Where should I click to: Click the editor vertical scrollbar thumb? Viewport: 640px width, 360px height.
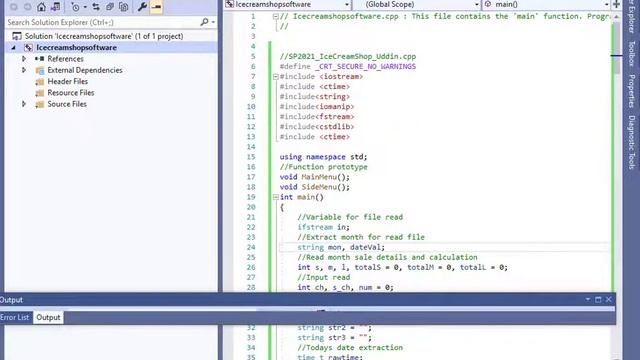(x=616, y=47)
